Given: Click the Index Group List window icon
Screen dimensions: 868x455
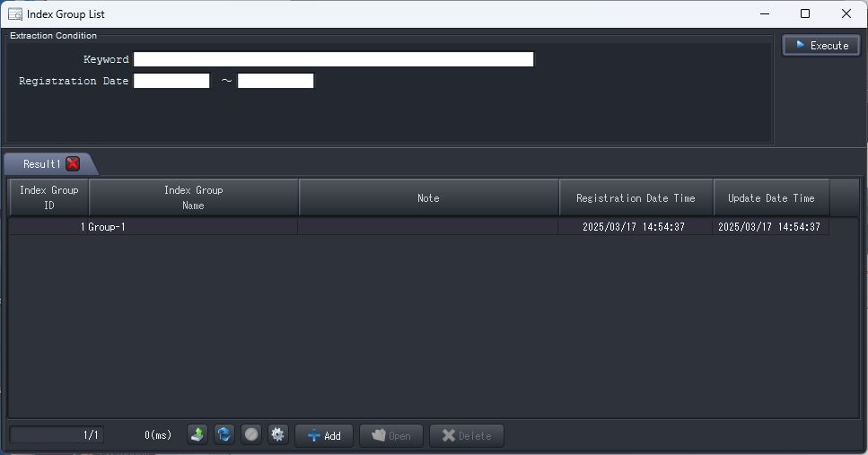Looking at the screenshot, I should click(x=15, y=13).
